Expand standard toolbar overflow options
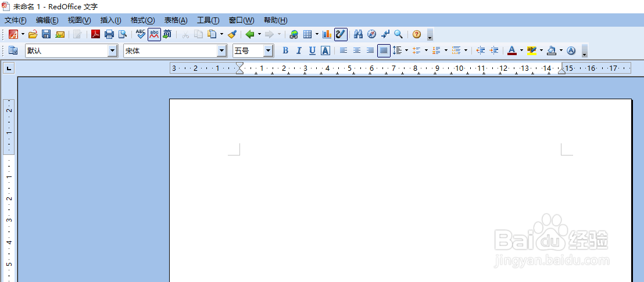Image resolution: width=644 pixels, height=282 pixels. 430,34
